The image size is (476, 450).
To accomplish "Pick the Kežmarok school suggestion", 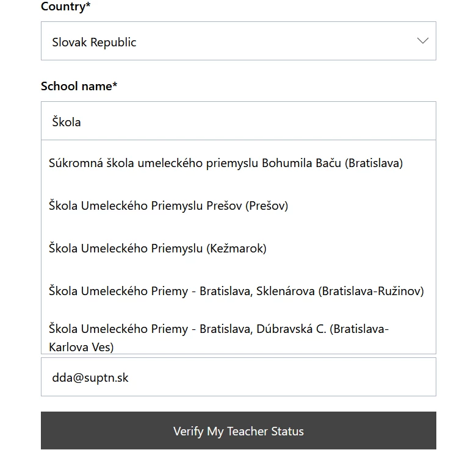I will click(157, 248).
